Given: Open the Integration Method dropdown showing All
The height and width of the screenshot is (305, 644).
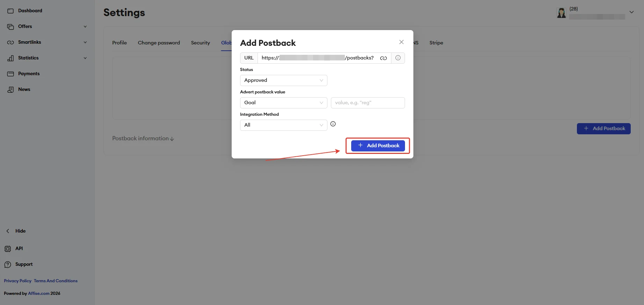Looking at the screenshot, I should [283, 125].
